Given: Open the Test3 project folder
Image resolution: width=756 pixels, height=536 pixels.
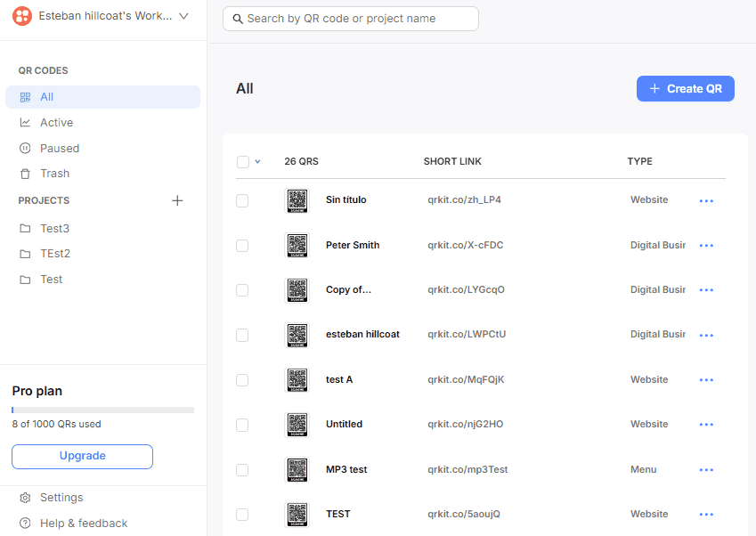Looking at the screenshot, I should tap(54, 229).
